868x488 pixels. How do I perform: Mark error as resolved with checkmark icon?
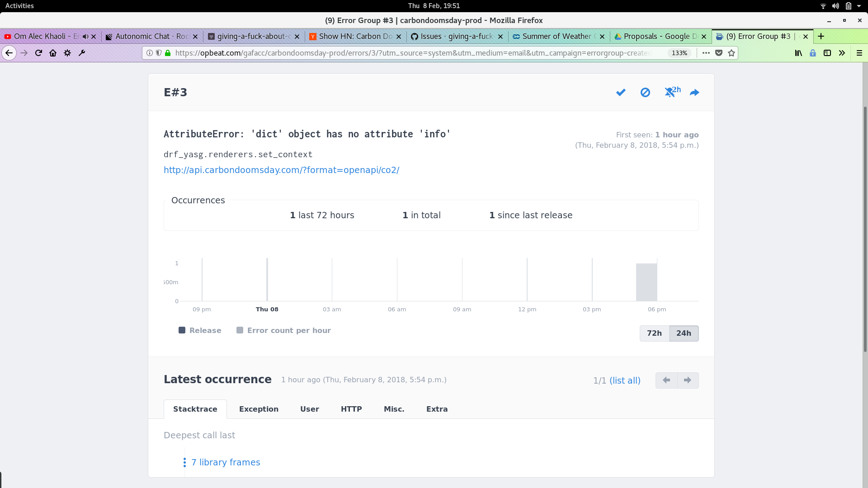coord(621,93)
